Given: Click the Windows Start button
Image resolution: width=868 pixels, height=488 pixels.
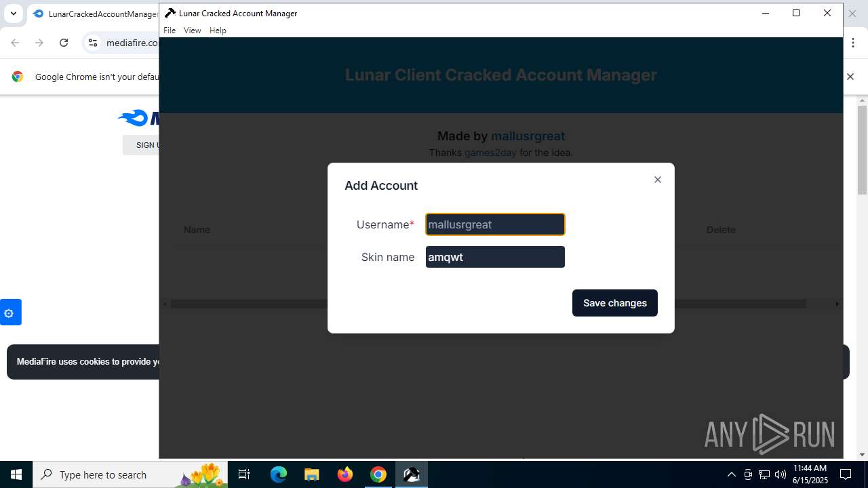Looking at the screenshot, I should (16, 474).
